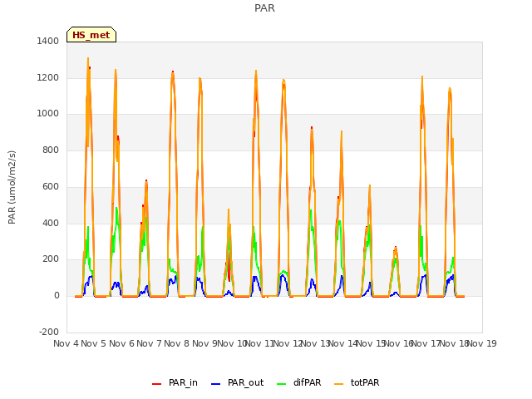
Task: Toggle difPAR series in legend
Action: (x=299, y=382)
